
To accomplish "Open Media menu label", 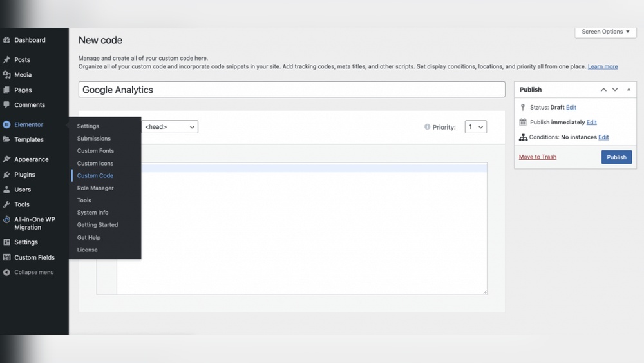I will [23, 74].
